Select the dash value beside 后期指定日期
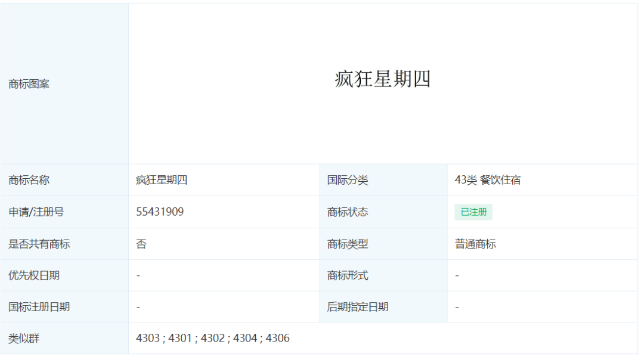 [457, 307]
